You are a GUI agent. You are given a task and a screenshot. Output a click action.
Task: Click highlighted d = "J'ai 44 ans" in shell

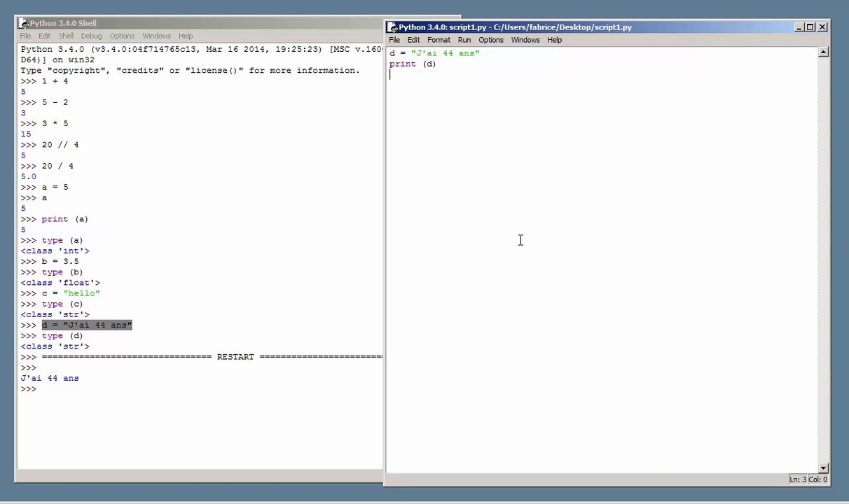pyautogui.click(x=87, y=325)
